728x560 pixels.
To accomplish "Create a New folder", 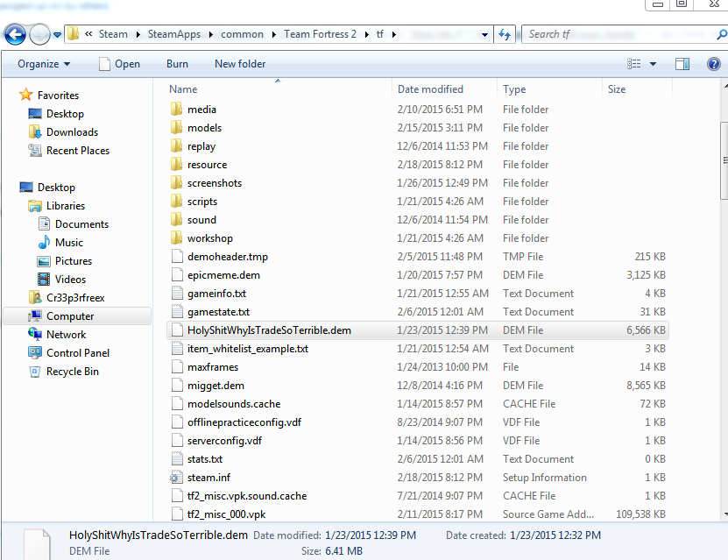I will (240, 64).
